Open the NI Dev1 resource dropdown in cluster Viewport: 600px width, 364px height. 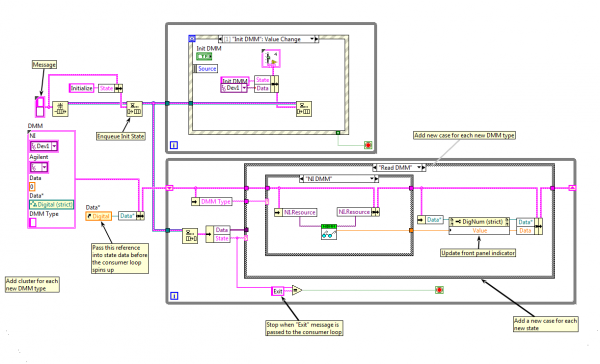[x=54, y=146]
